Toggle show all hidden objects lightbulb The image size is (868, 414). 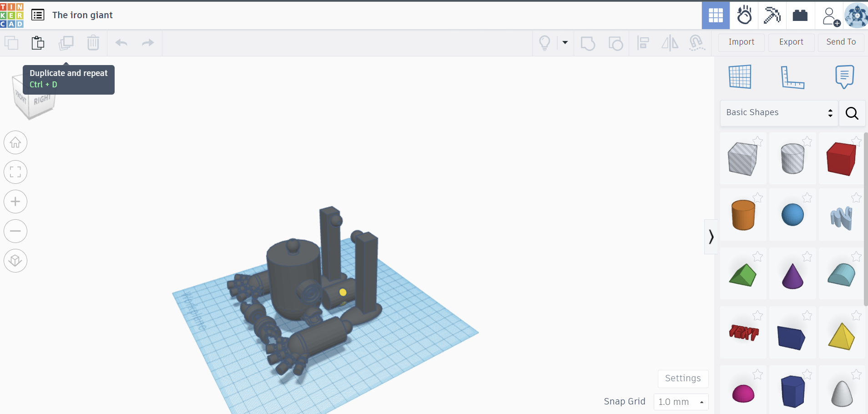tap(545, 43)
